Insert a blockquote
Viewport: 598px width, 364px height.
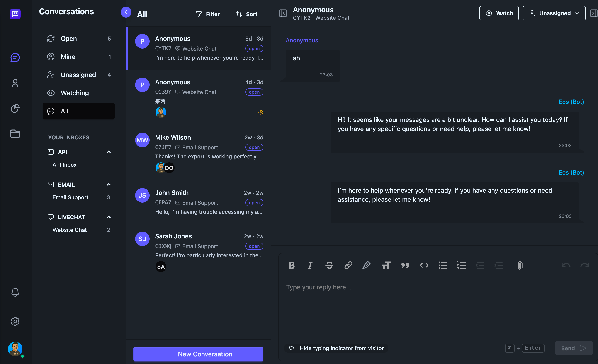pos(405,265)
